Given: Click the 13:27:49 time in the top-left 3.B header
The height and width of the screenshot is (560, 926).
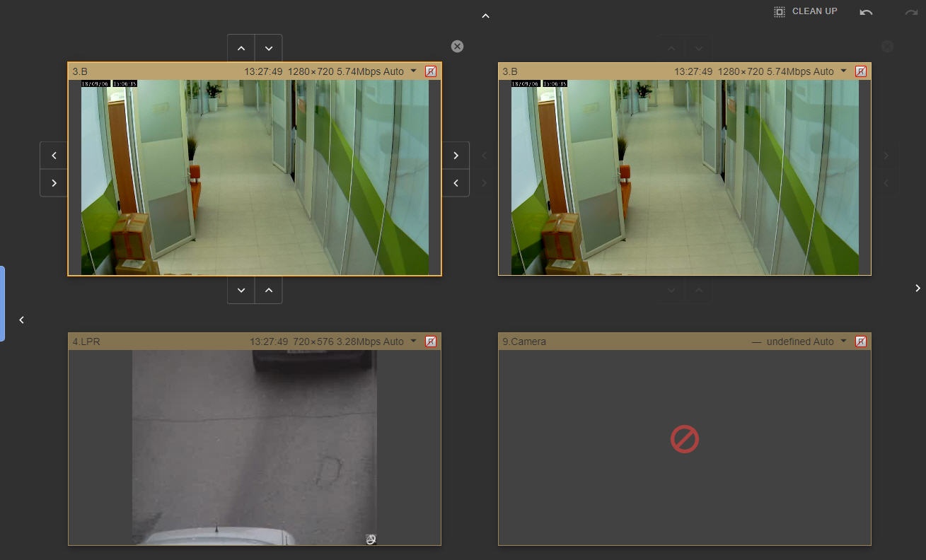Looking at the screenshot, I should tap(263, 71).
